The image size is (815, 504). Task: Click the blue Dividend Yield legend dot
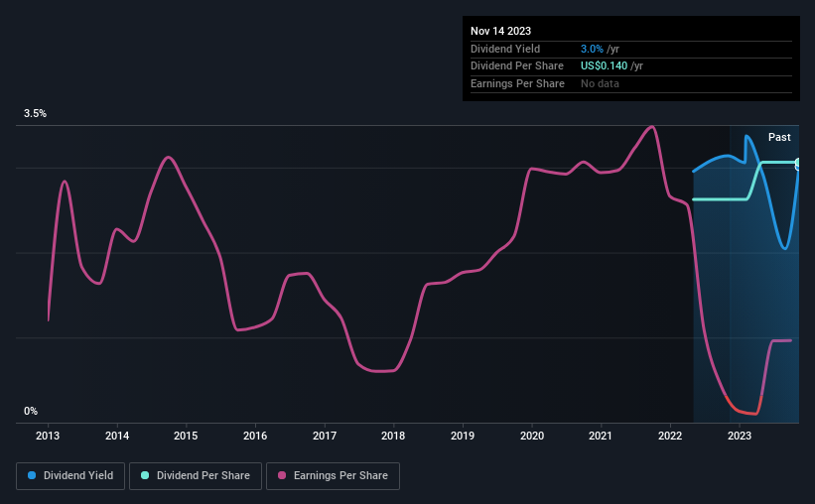33,476
